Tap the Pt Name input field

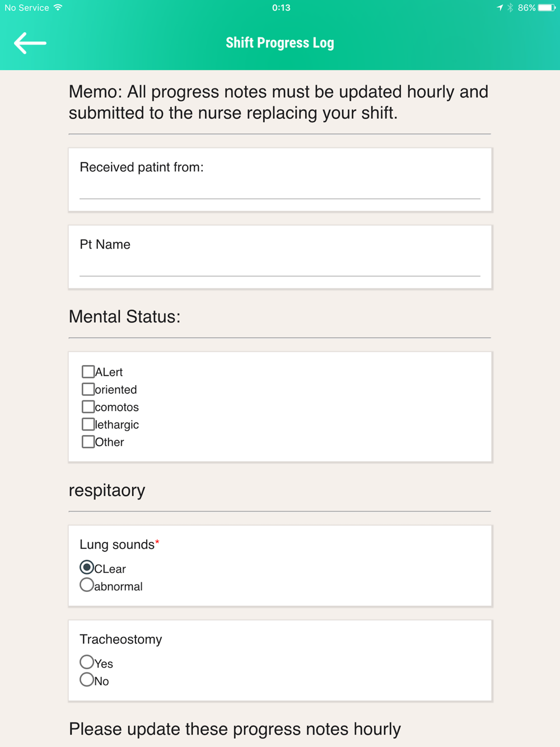tap(279, 266)
